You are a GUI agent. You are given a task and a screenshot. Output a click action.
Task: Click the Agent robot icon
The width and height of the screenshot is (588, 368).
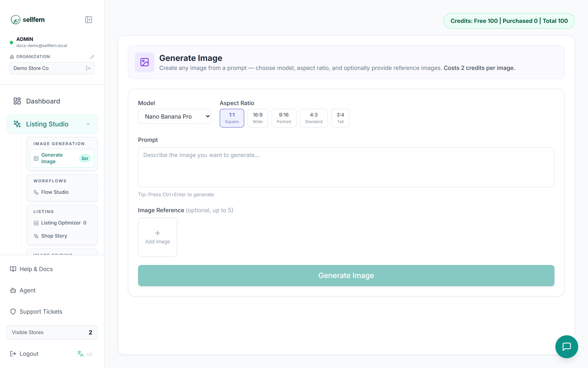13,290
